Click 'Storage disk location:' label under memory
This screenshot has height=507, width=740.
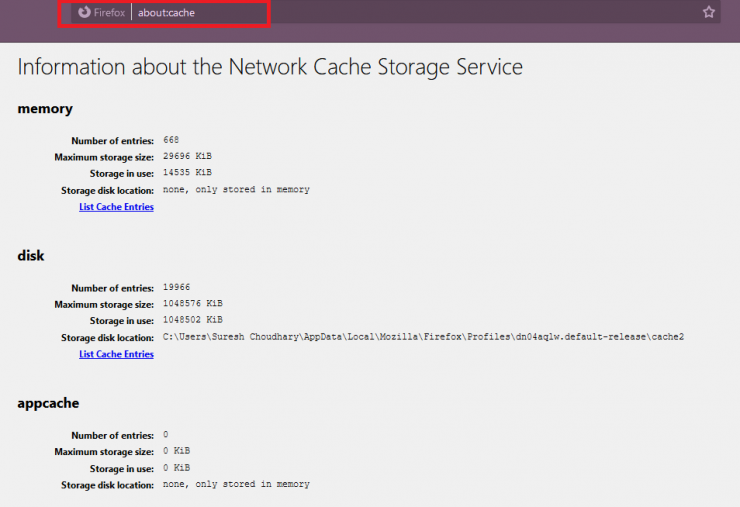pos(107,191)
